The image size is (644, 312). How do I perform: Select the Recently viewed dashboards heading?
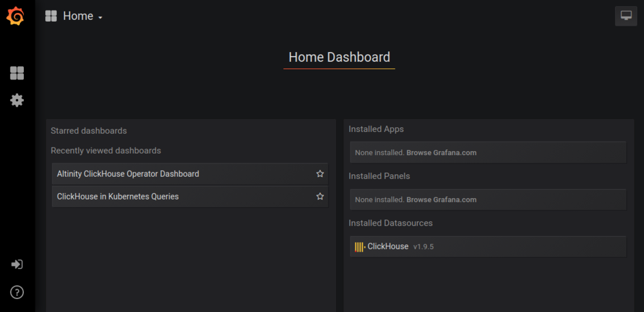106,151
